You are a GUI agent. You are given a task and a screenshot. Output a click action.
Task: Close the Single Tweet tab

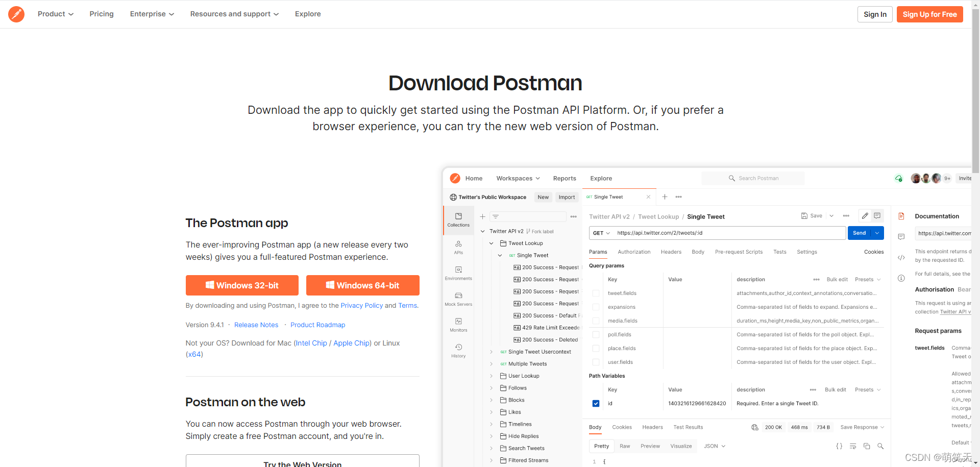tap(648, 197)
